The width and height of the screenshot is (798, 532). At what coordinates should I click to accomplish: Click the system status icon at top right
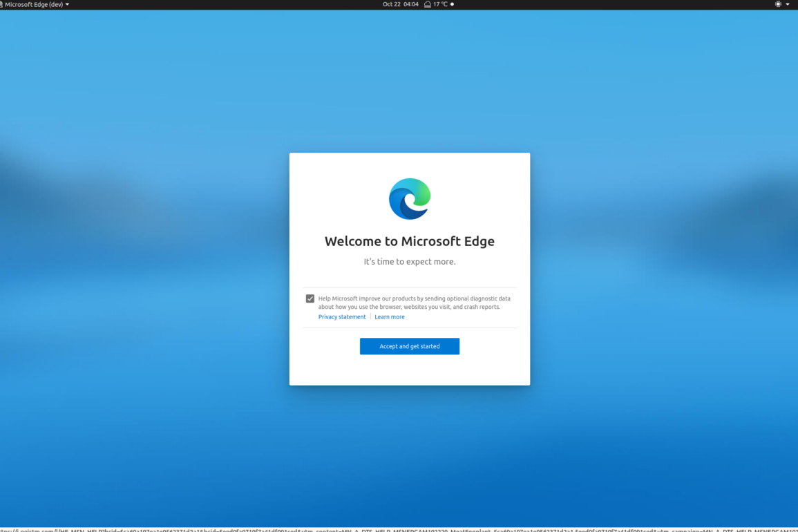pyautogui.click(x=778, y=4)
